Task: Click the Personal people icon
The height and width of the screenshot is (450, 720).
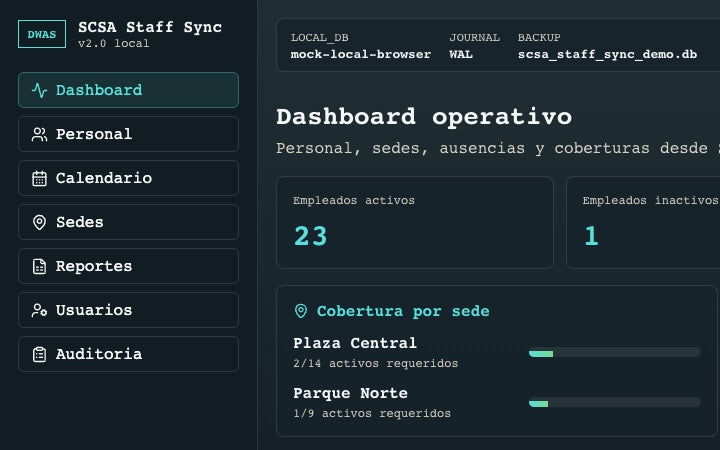Action: [39, 134]
